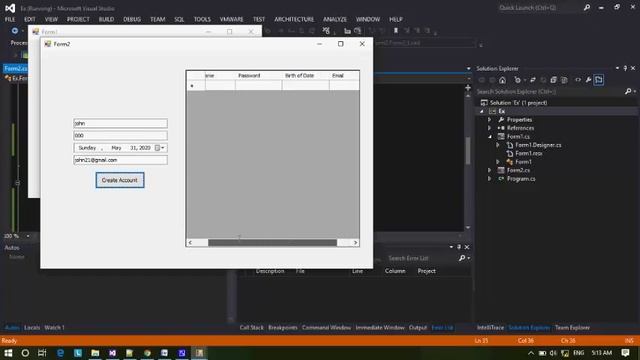Click View Code icon in Solution Explorer toolbar
This screenshot has height=360, width=640.
coord(578,80)
